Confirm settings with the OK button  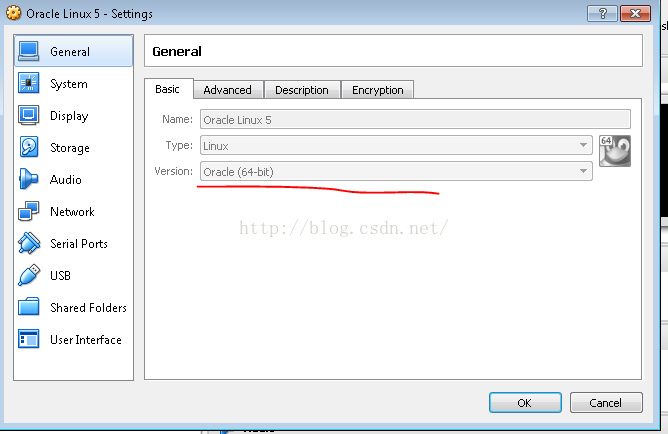pyautogui.click(x=525, y=402)
